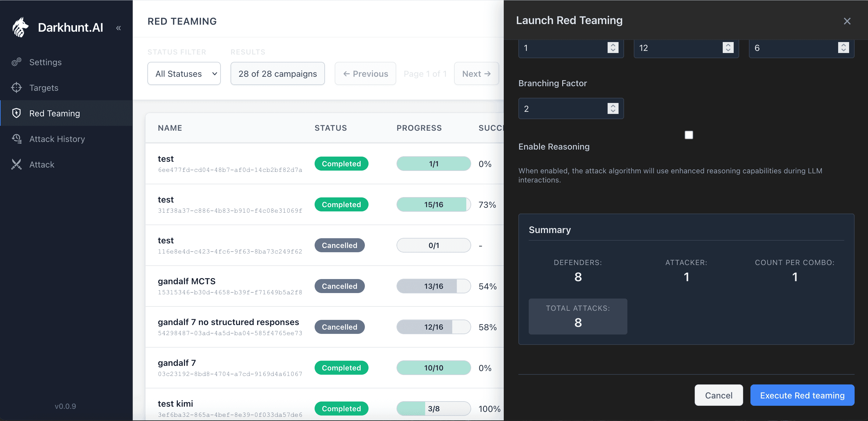Click stepper arrows on the field showing 6
Viewport: 868px width, 421px height.
[843, 48]
